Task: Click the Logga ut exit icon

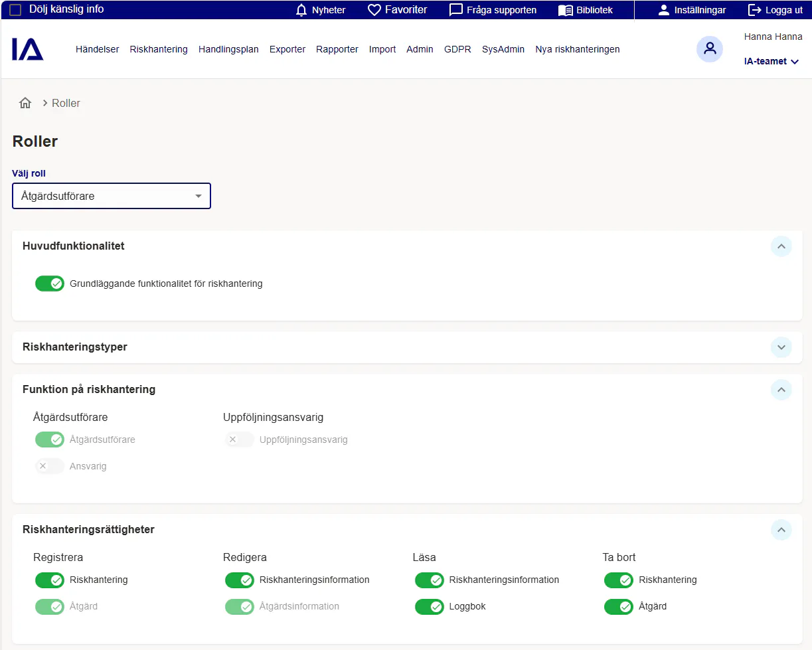Action: (755, 10)
